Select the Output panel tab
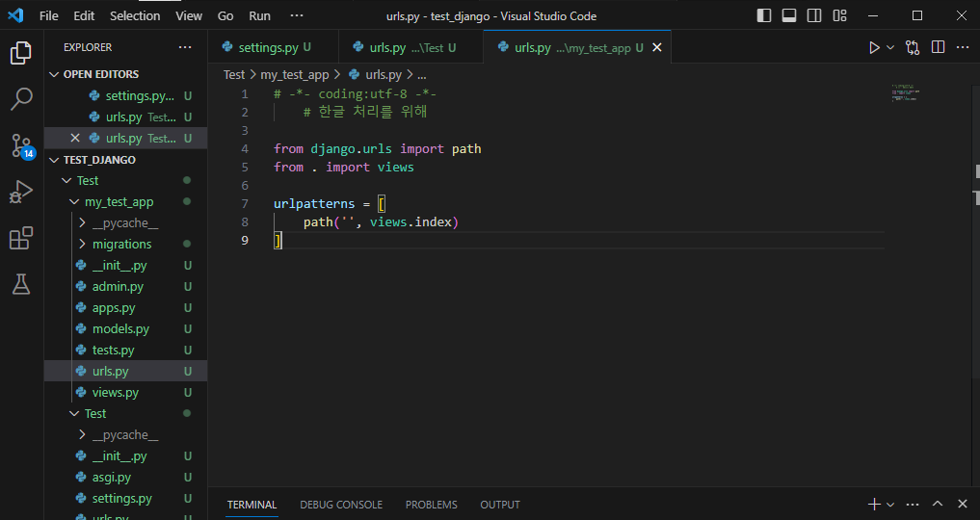 [500, 505]
